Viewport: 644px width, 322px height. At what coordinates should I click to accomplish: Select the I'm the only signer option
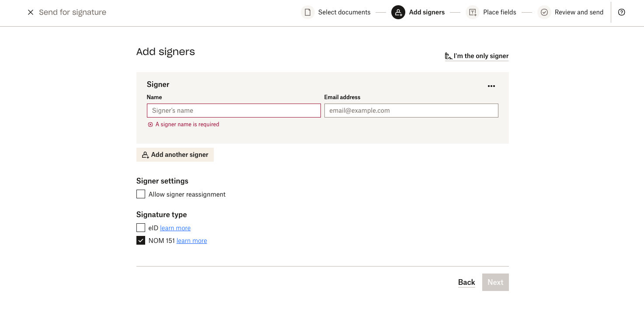pos(480,55)
